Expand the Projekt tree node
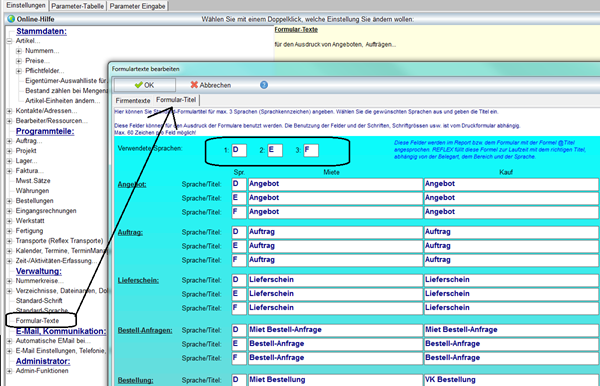600x386 pixels. point(10,151)
